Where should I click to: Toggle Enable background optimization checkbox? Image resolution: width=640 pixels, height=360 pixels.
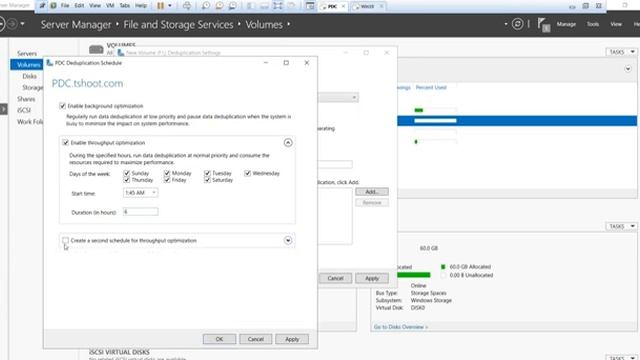[x=62, y=106]
